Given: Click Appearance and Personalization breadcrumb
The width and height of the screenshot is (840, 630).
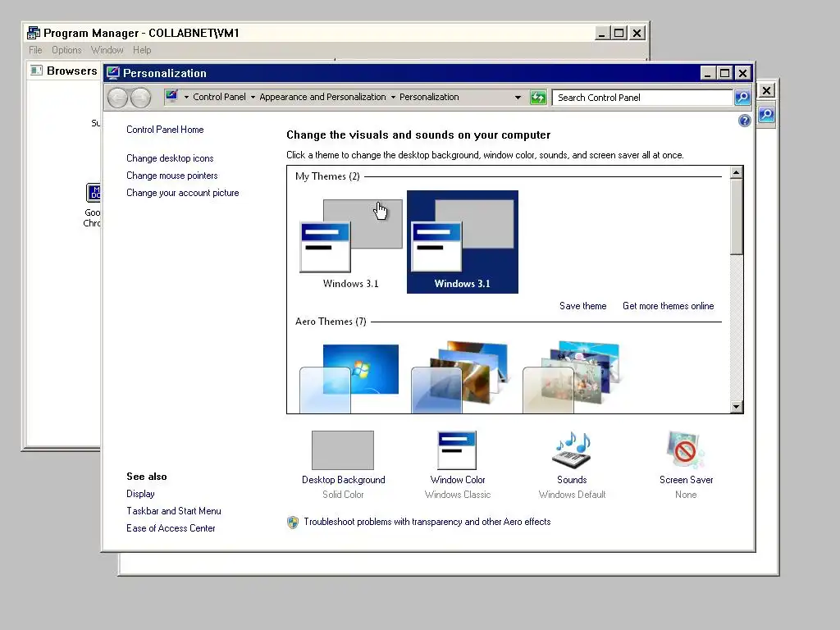Looking at the screenshot, I should pyautogui.click(x=322, y=97).
